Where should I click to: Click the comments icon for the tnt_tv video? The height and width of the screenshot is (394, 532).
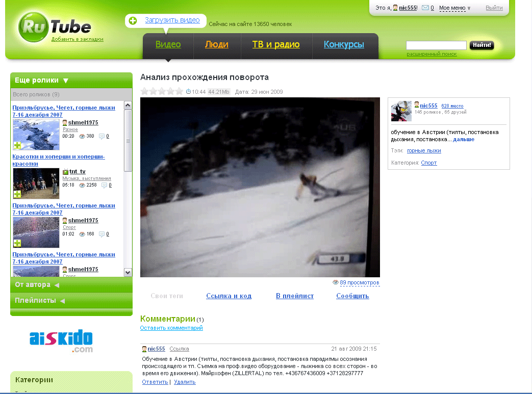click(x=104, y=185)
